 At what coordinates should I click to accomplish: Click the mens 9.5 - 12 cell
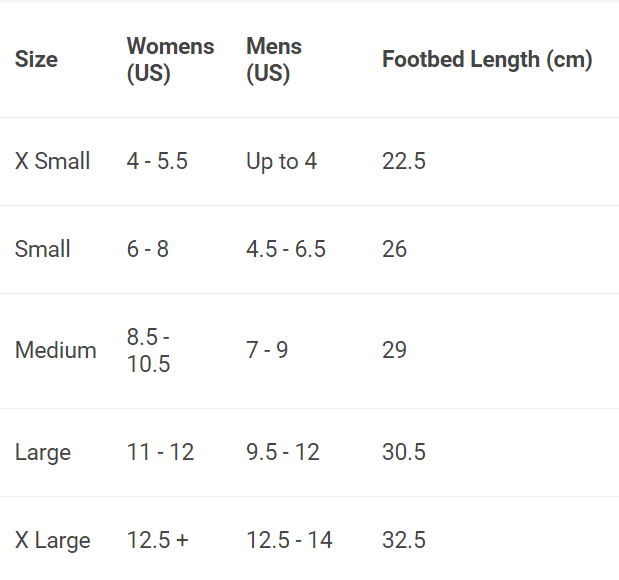click(283, 452)
